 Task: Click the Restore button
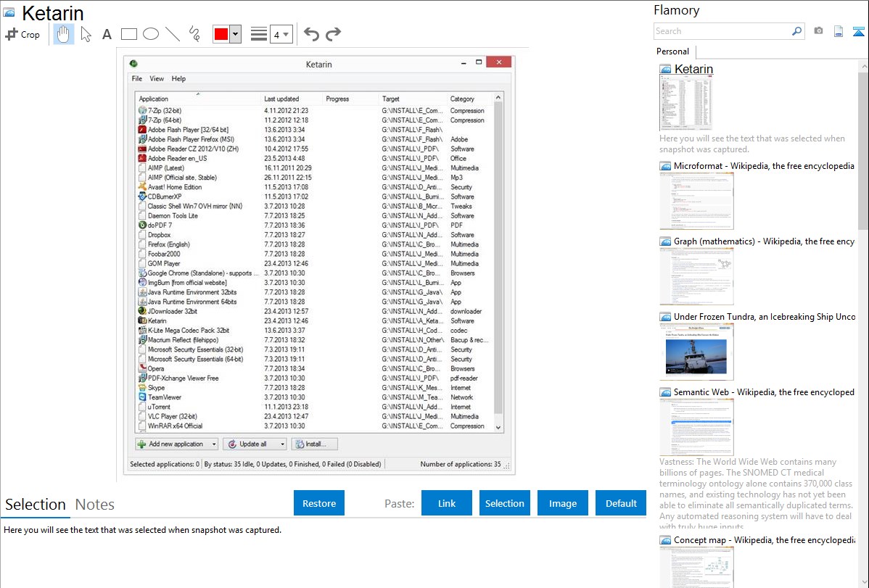[319, 503]
